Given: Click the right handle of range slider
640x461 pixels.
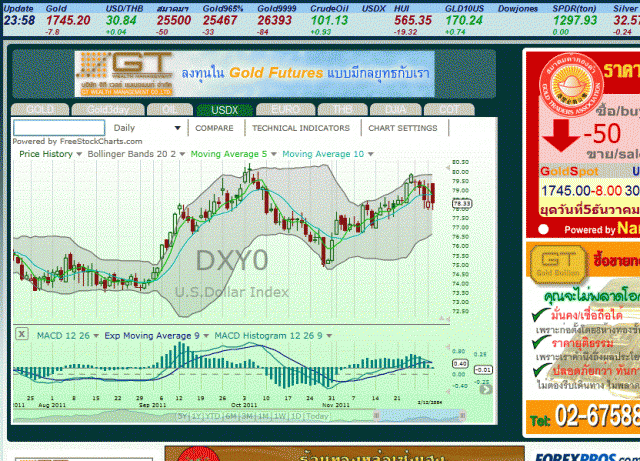Looking at the screenshot, I should 462,415.
